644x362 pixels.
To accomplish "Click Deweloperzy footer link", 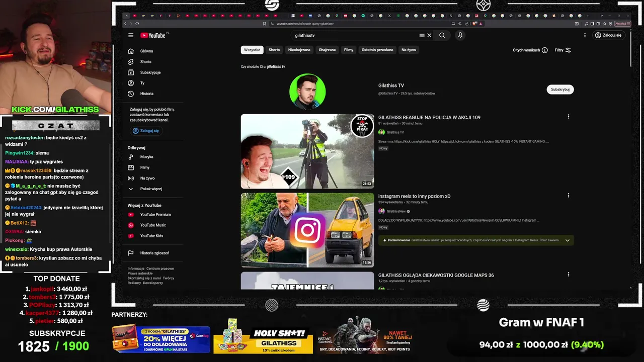I will coord(153,283).
